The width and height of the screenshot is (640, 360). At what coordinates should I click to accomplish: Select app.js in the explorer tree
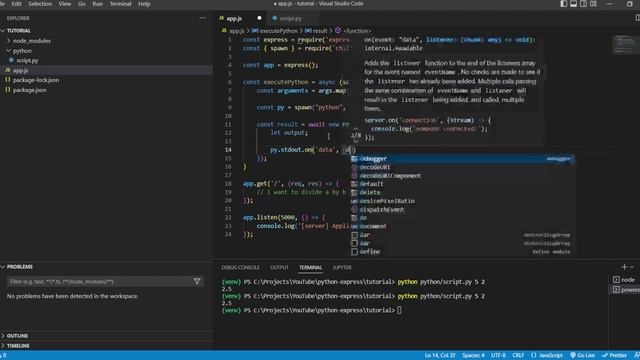pyautogui.click(x=106, y=70)
